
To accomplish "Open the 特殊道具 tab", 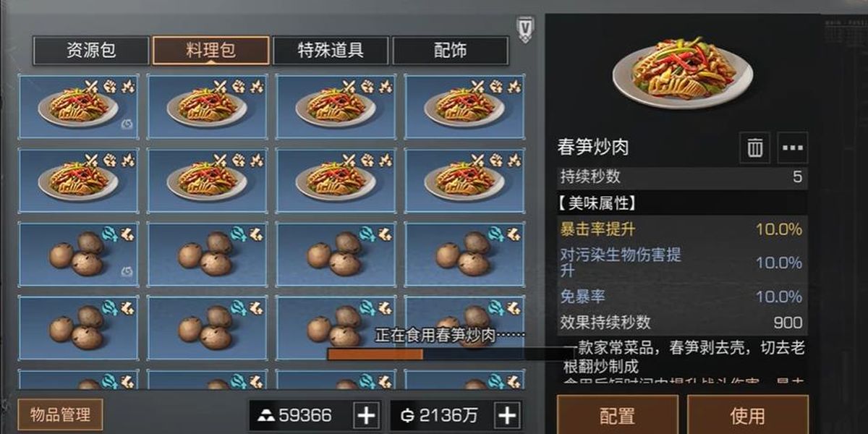I will 331,51.
